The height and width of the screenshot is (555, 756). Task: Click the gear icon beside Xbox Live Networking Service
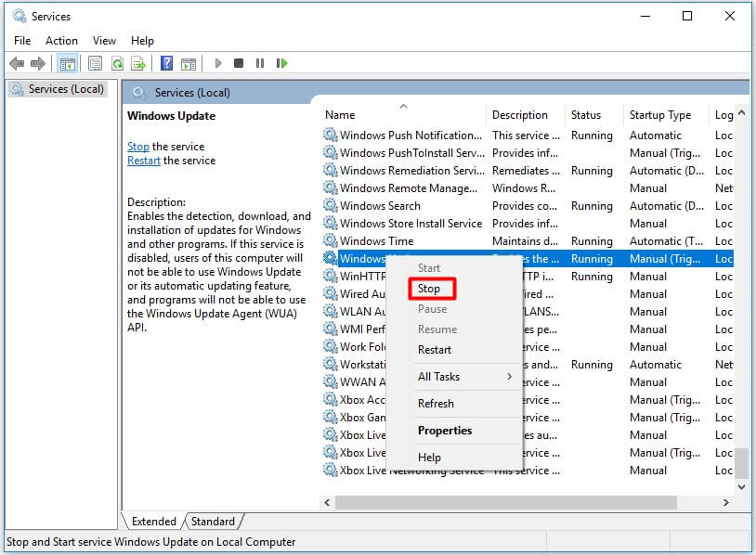(x=331, y=470)
